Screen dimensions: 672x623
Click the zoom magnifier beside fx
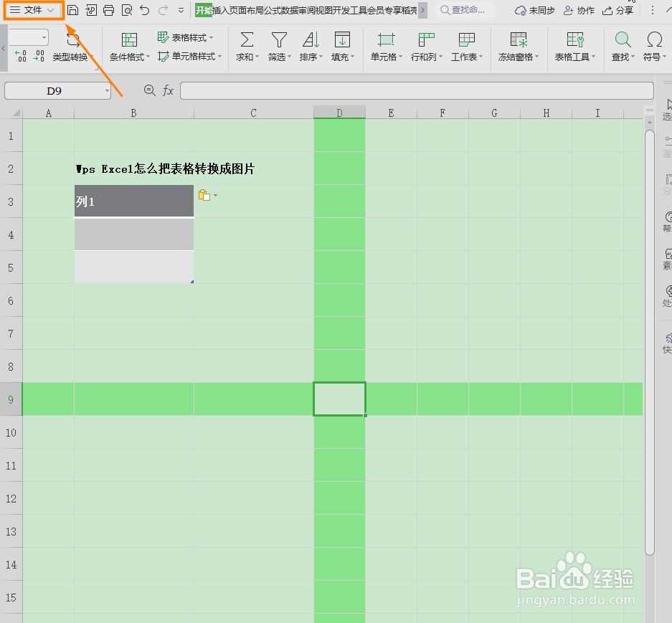click(150, 90)
